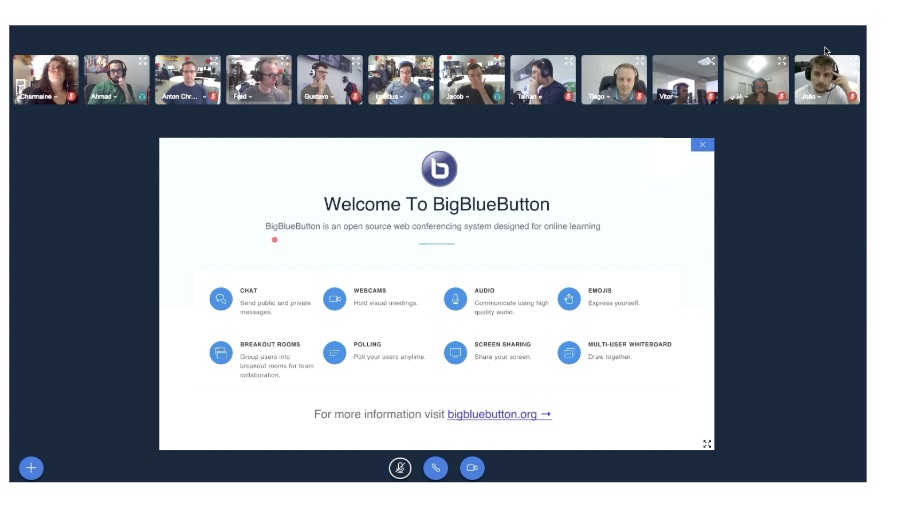910x519 pixels.
Task: Click Charmaine's red muted microphone icon
Action: [x=71, y=96]
